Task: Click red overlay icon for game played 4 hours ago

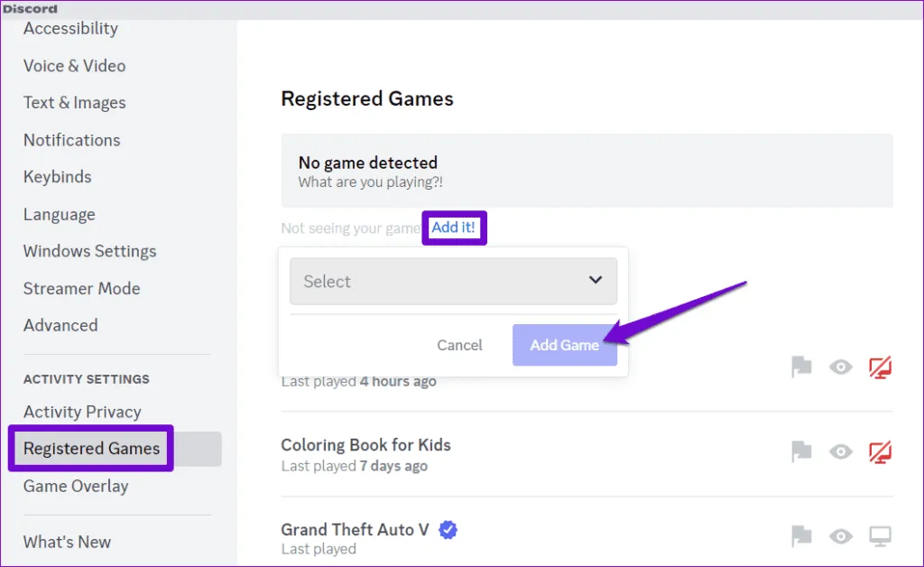Action: click(x=880, y=367)
